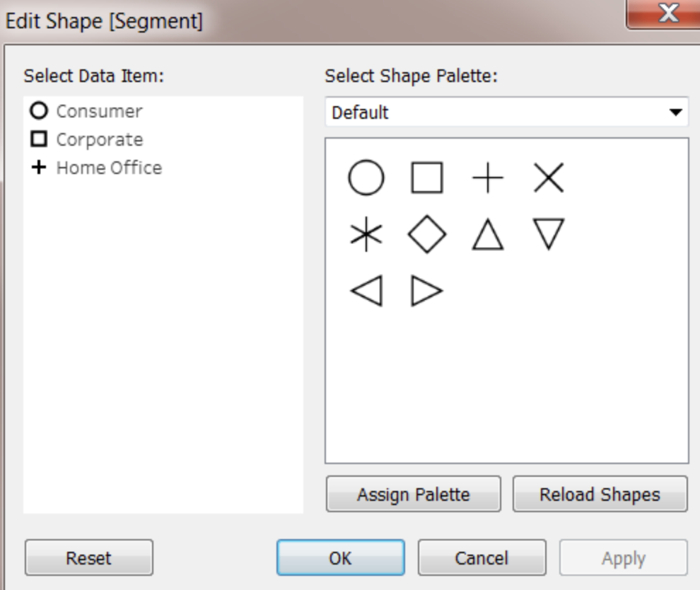
Task: Pick the upward triangle shape
Action: click(x=487, y=234)
